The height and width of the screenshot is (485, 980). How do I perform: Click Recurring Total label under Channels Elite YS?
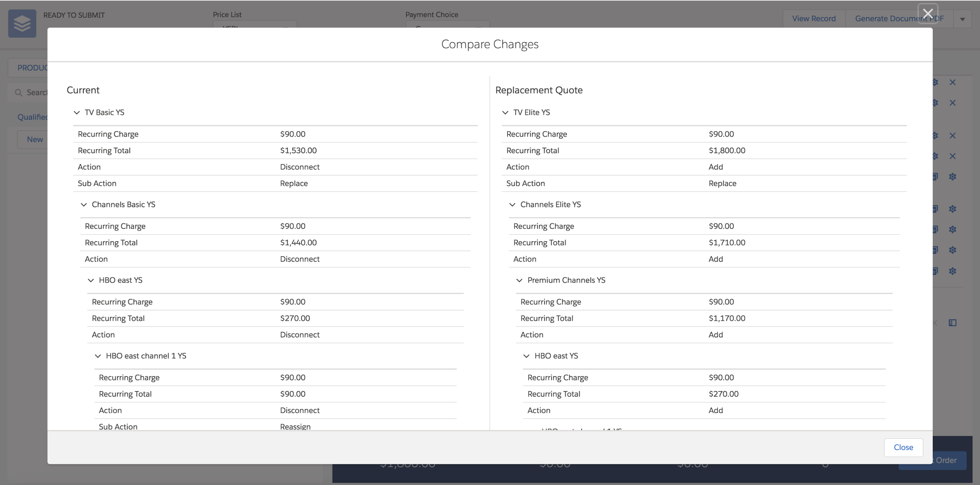(540, 242)
